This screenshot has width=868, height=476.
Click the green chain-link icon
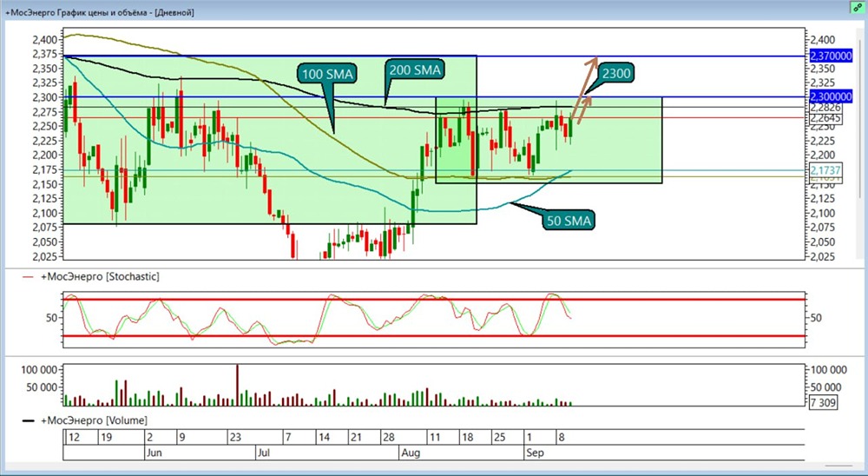858,7
